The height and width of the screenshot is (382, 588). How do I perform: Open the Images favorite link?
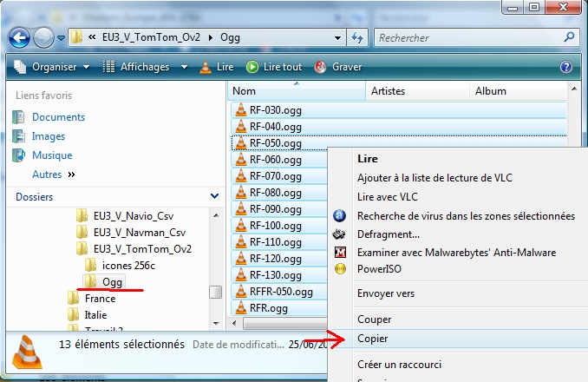pos(49,136)
